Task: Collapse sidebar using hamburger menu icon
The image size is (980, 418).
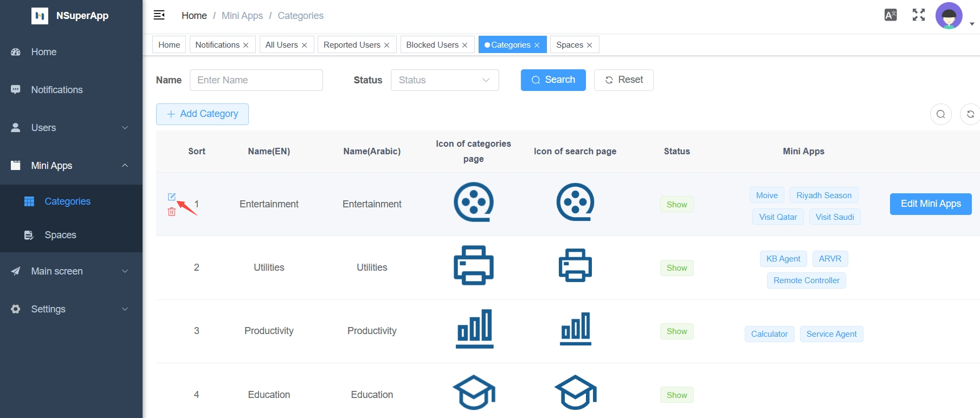Action: coord(159,15)
